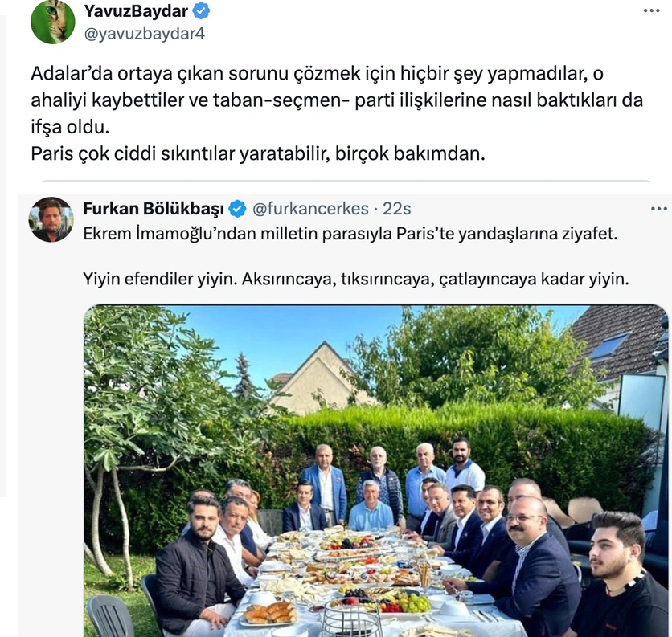Image resolution: width=672 pixels, height=637 pixels.
Task: Click the Furkan Bölükbaşı display name
Action: (x=154, y=209)
